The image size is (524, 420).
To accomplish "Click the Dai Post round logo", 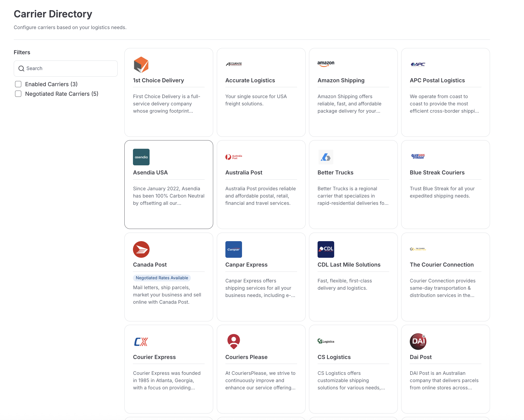I will [418, 341].
